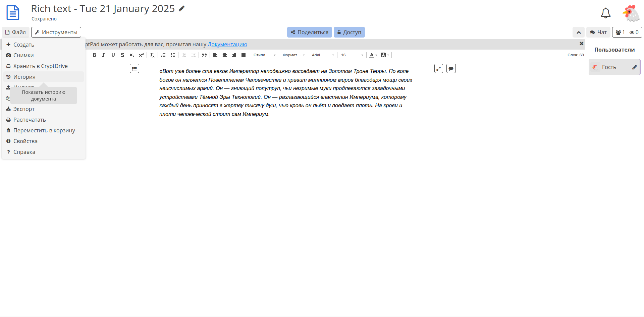Open the Стили dropdown

[x=264, y=55]
